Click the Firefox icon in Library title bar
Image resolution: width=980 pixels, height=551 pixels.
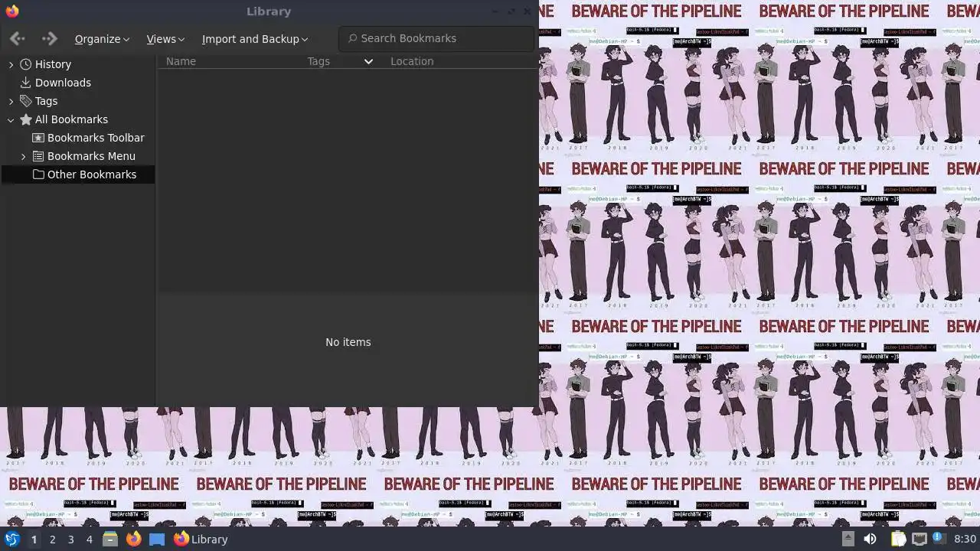click(x=11, y=11)
